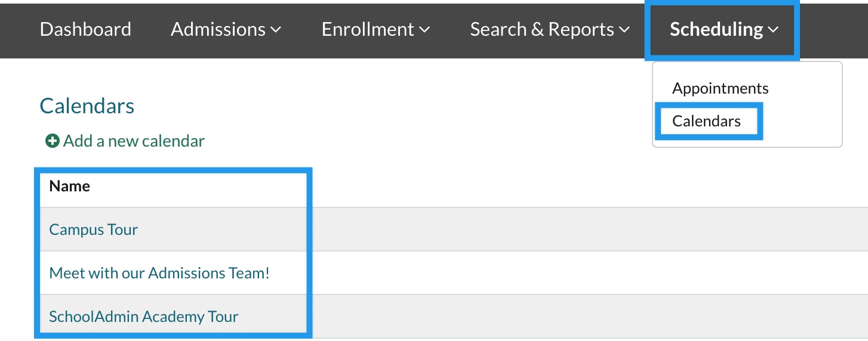Choose Appointments from the Scheduling dropdown
Viewport: 868px width, 341px height.
click(x=720, y=88)
